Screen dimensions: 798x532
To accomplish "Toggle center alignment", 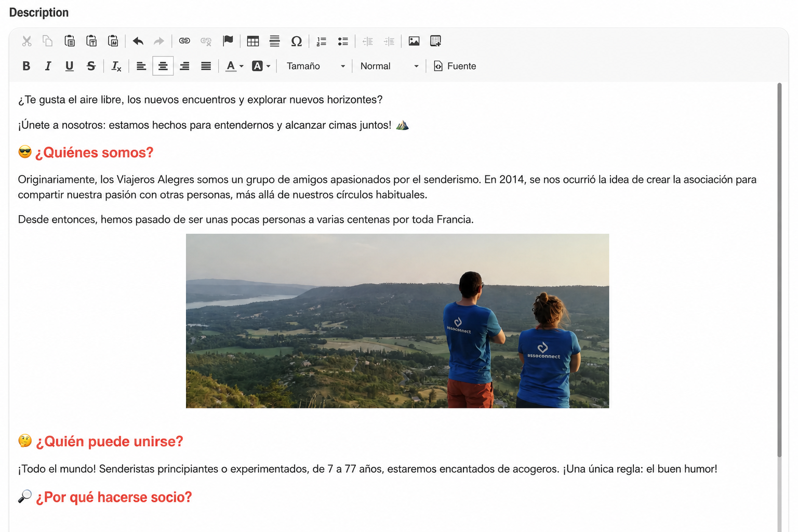I will 163,66.
